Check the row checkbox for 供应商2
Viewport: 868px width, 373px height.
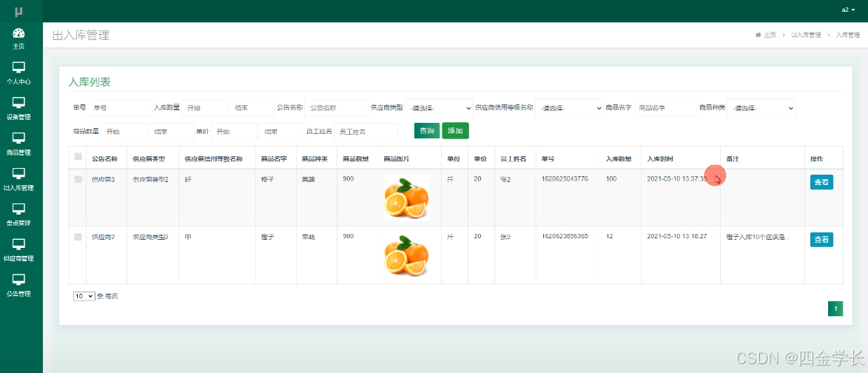pos(78,237)
